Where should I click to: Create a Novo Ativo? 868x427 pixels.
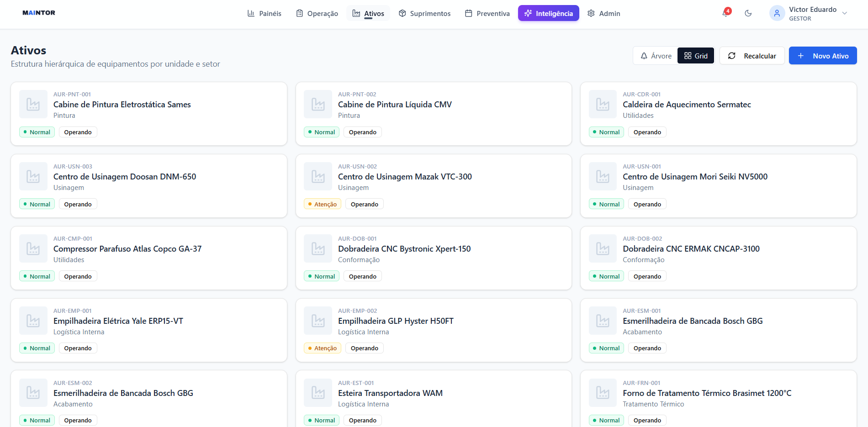point(823,56)
